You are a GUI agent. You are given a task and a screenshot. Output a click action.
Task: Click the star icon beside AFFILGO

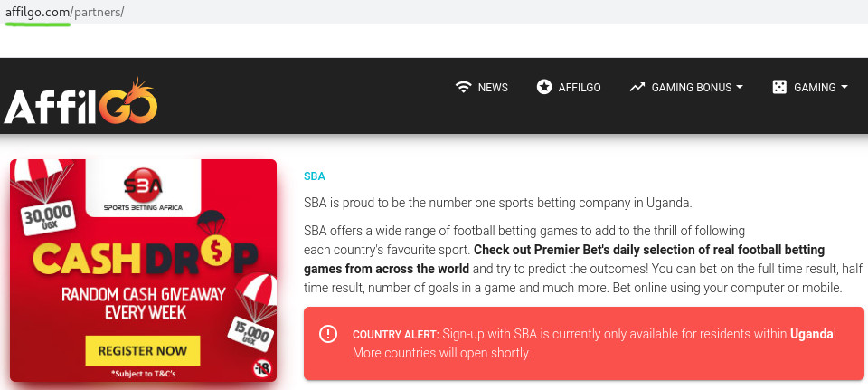pos(544,87)
